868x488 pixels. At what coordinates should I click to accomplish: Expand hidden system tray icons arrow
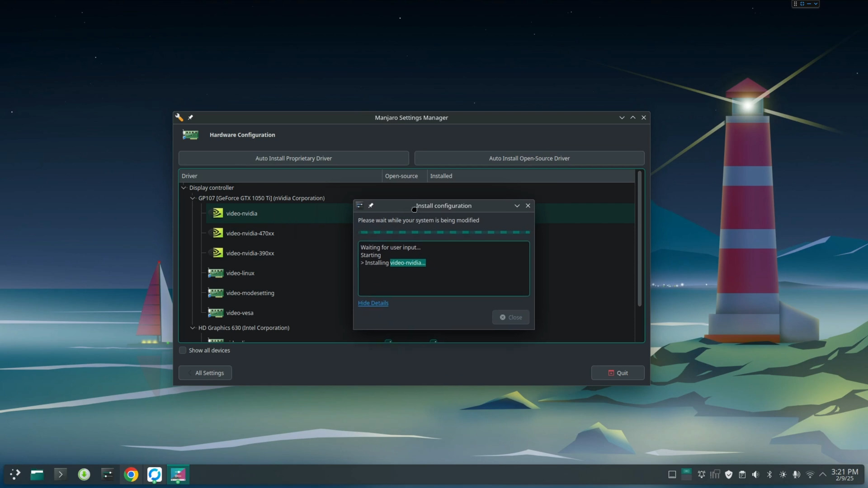(823, 474)
